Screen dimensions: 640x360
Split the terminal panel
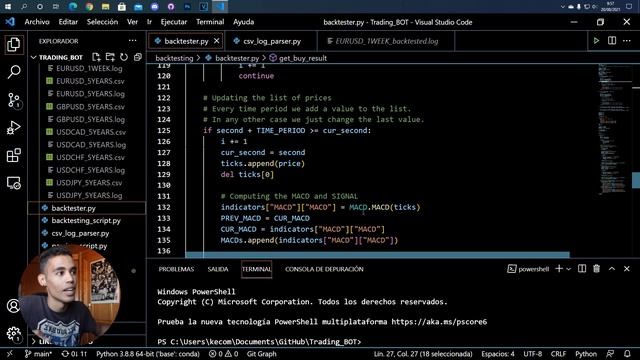[x=582, y=269]
